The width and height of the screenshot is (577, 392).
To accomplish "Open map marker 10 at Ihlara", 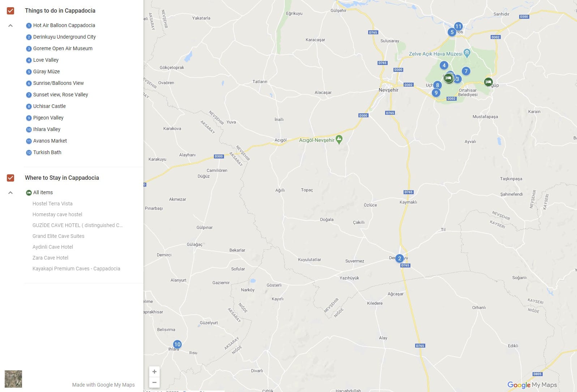I will (177, 344).
